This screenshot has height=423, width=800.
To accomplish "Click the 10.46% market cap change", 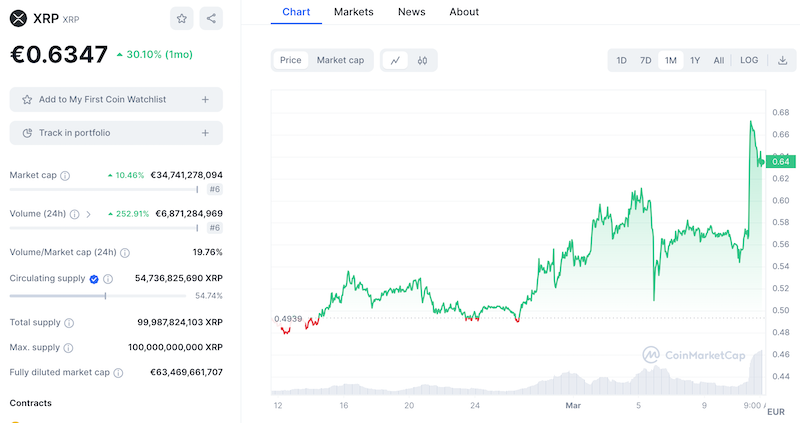I will (126, 176).
